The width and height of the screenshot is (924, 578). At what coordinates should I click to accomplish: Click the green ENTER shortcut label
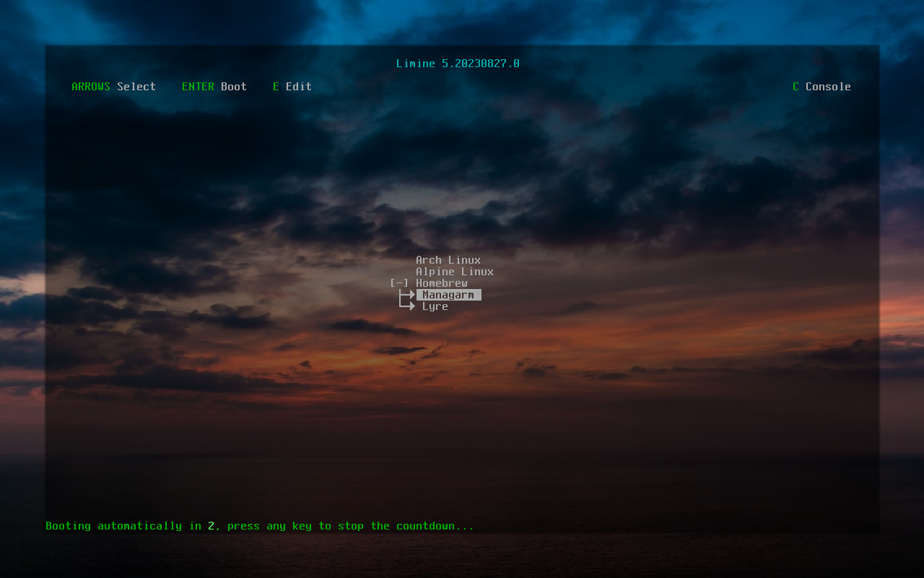[197, 86]
